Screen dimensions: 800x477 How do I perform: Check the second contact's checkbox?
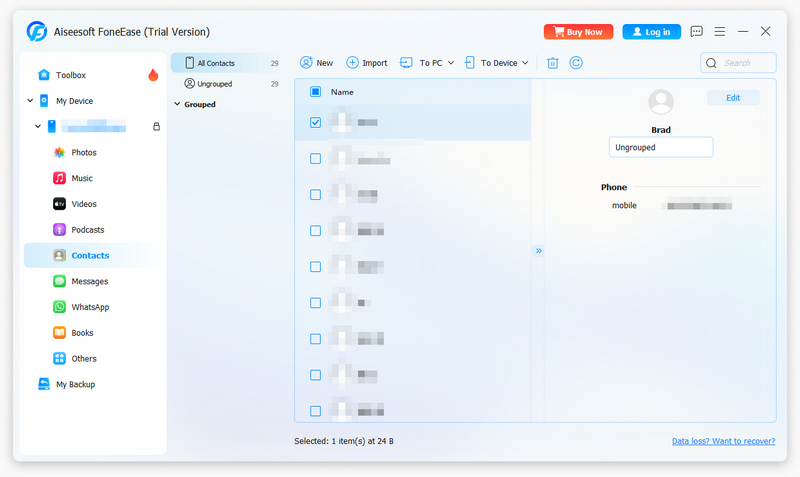(x=315, y=159)
